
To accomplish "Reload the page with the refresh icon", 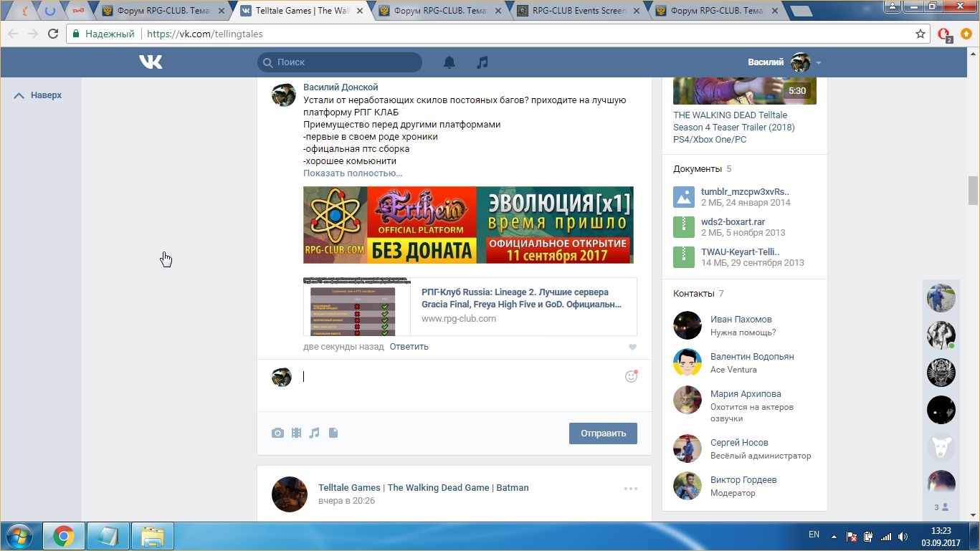I will click(x=53, y=34).
